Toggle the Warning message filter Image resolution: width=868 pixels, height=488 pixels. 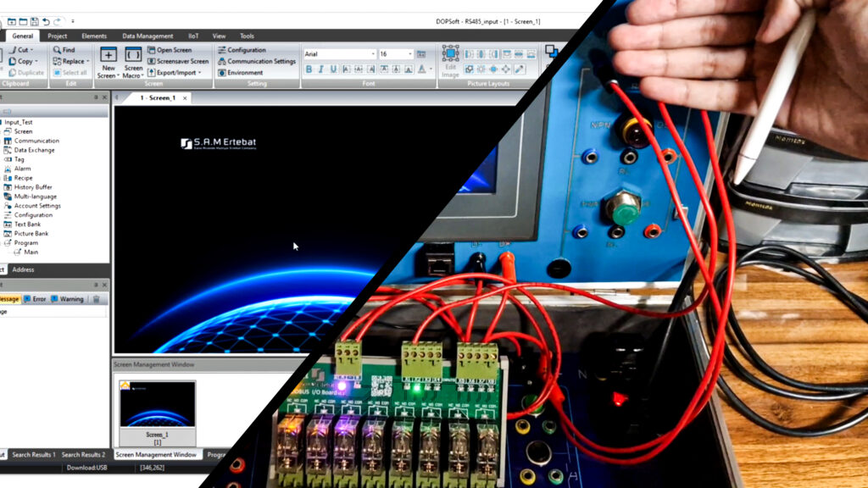coord(67,299)
